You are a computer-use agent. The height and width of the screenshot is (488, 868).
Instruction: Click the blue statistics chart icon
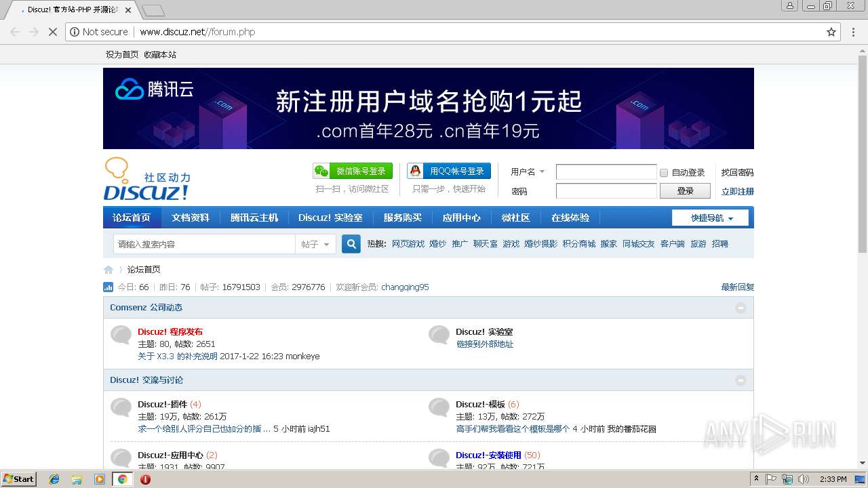coord(108,287)
